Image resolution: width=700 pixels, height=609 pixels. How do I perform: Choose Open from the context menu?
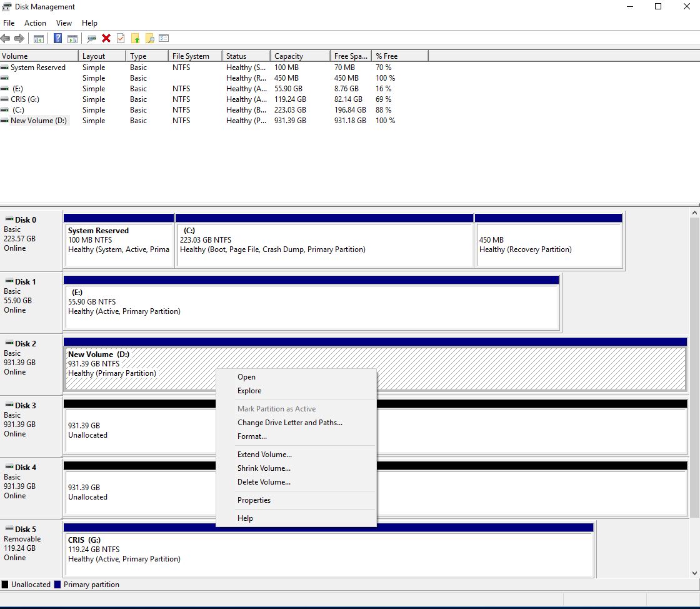click(296, 377)
